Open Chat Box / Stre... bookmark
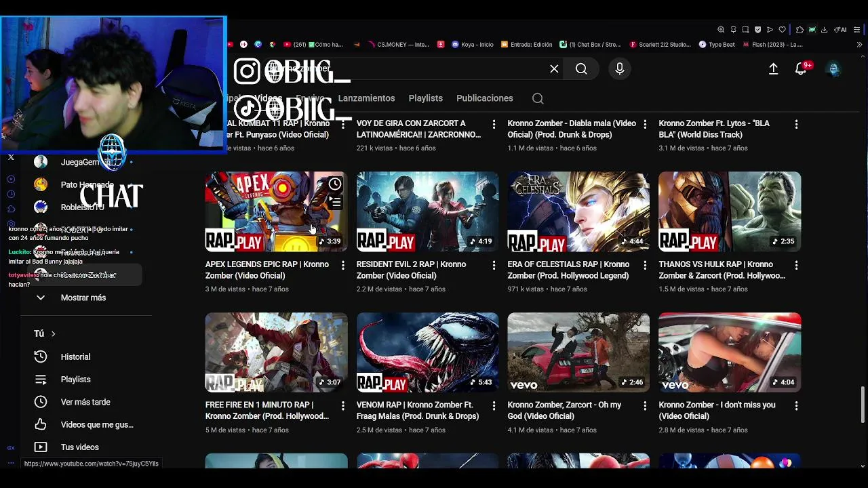 click(590, 45)
